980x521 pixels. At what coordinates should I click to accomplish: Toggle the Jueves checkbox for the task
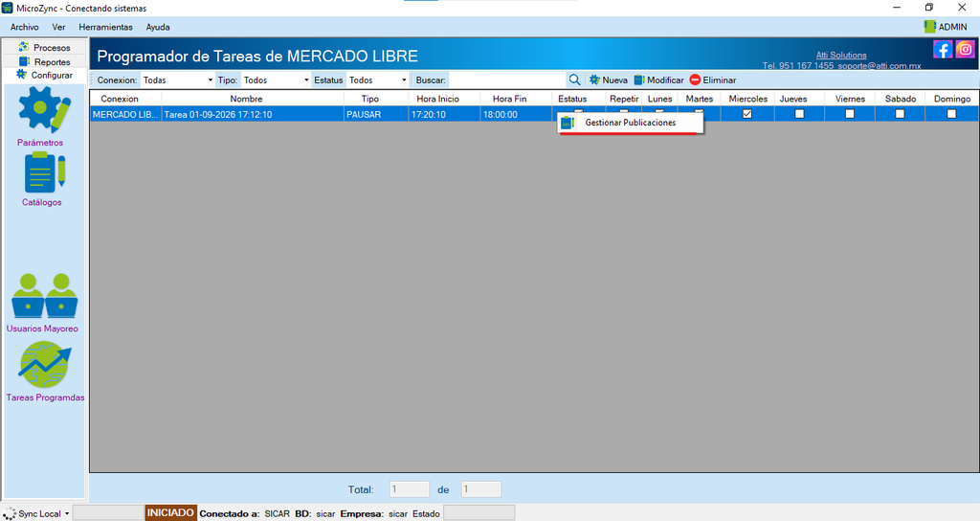click(x=799, y=114)
